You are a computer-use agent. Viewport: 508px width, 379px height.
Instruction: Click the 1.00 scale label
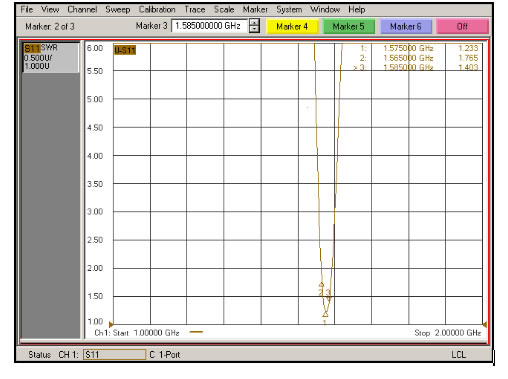95,322
